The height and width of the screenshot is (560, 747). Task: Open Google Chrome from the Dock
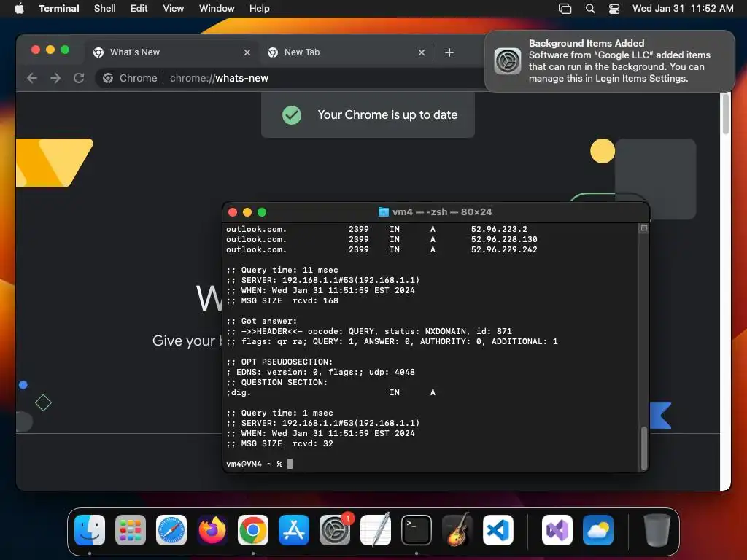coord(253,530)
